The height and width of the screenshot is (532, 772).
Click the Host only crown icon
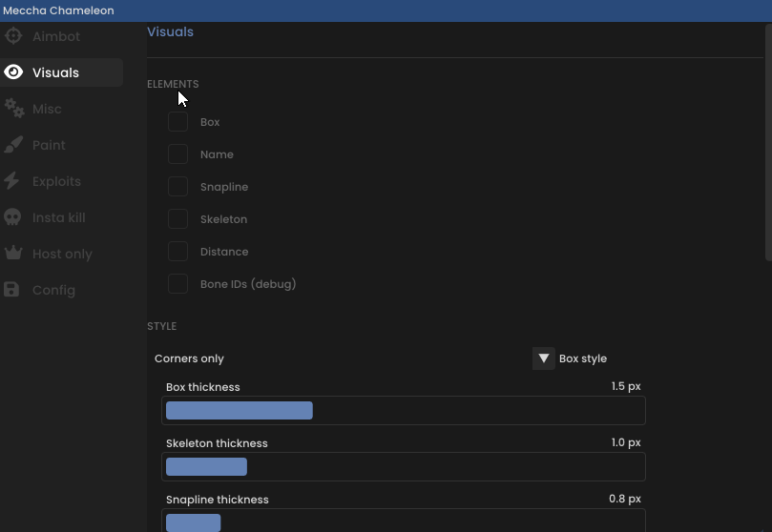(13, 254)
